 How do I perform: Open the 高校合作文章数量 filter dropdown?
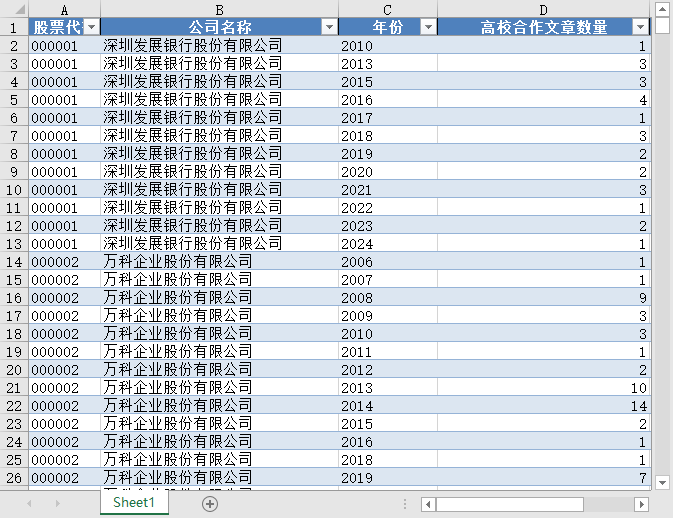click(x=640, y=27)
